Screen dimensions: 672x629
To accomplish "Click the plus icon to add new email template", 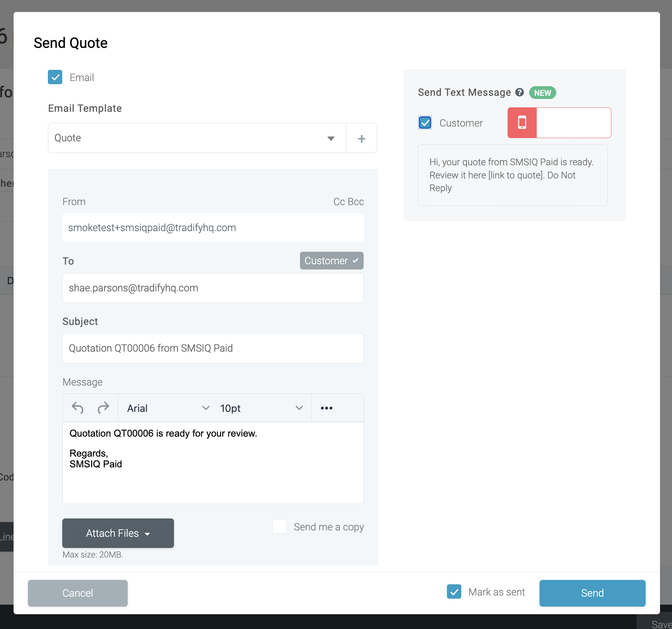I will pos(361,138).
